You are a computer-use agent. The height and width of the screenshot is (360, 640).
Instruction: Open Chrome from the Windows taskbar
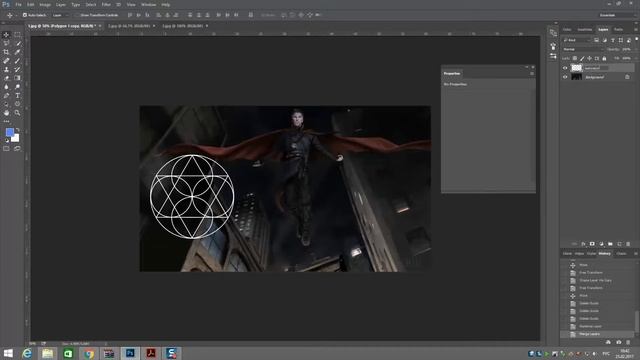pos(89,353)
